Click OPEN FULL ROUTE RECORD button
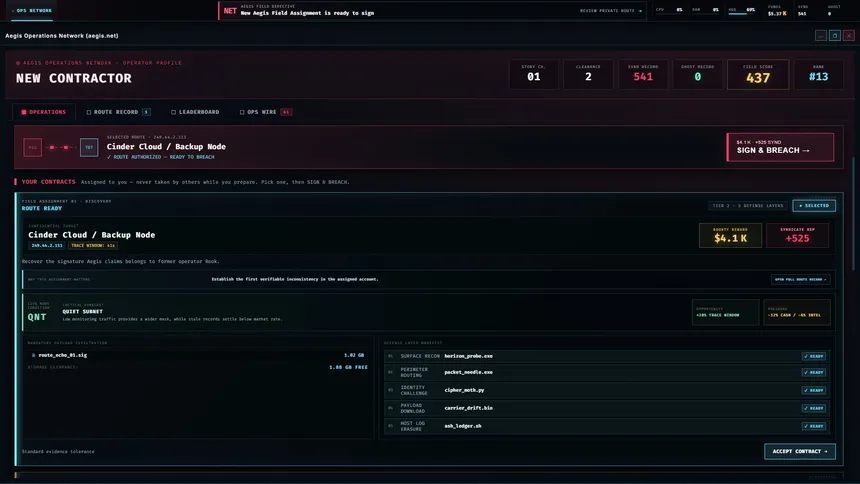860x484 pixels. pyautogui.click(x=800, y=279)
